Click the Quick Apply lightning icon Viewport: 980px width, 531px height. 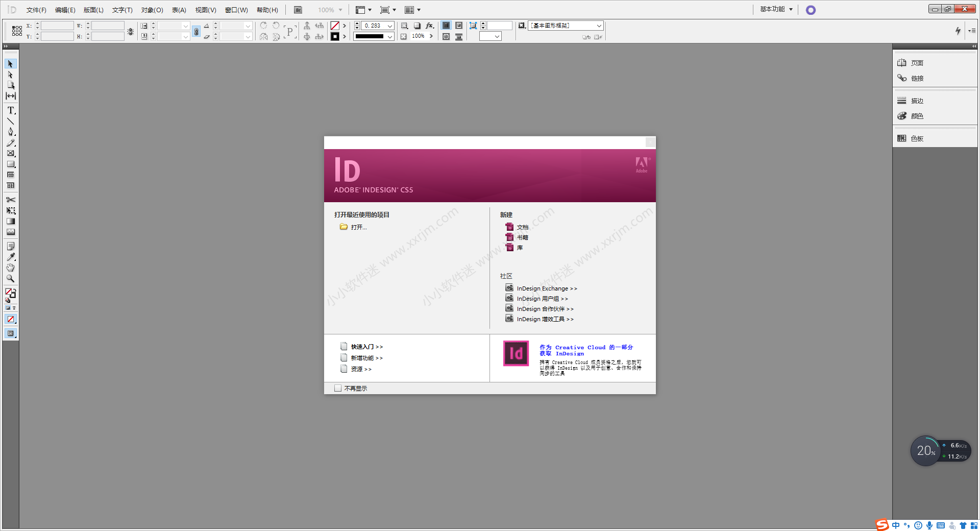click(958, 31)
